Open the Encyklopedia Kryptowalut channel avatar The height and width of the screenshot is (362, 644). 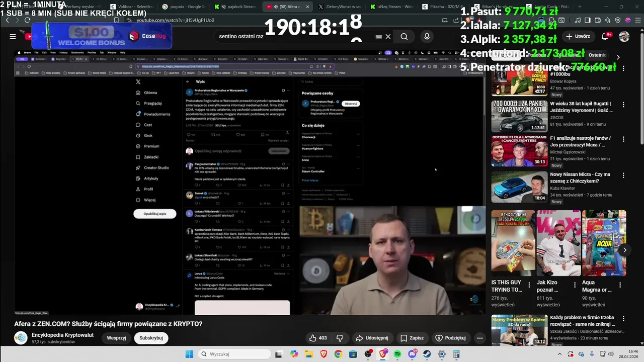click(x=21, y=338)
